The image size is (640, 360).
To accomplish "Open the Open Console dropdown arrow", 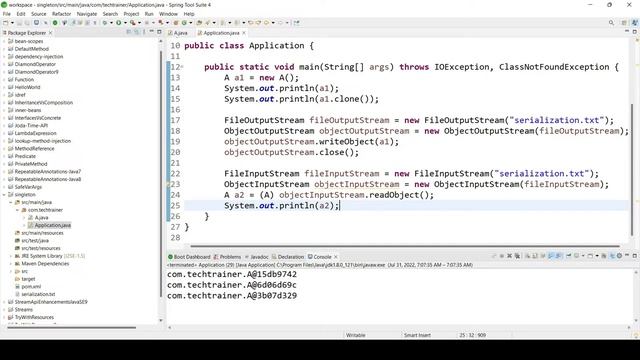I will (597, 256).
